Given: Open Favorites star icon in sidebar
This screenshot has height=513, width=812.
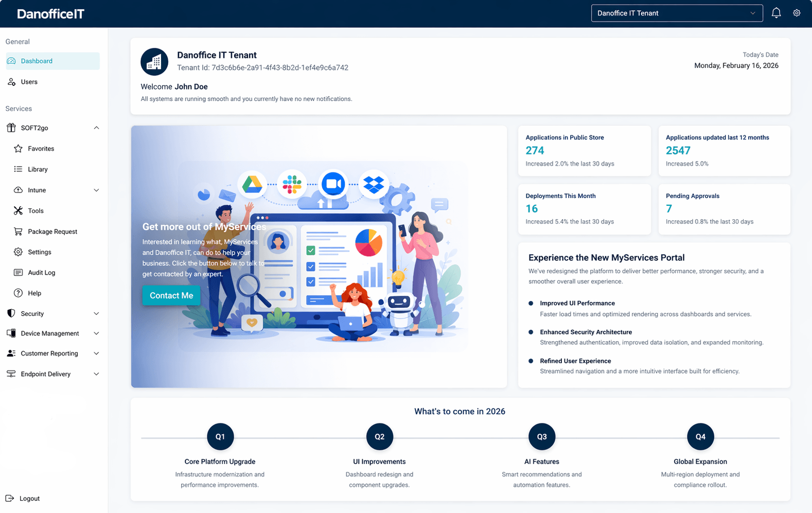Looking at the screenshot, I should click(x=18, y=149).
